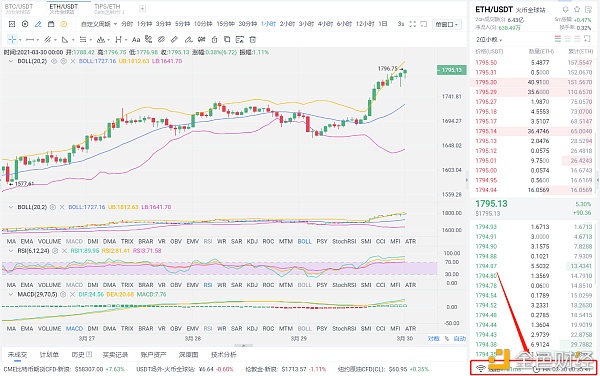Open the calendar date icon
600x376 pixels.
point(51,24)
